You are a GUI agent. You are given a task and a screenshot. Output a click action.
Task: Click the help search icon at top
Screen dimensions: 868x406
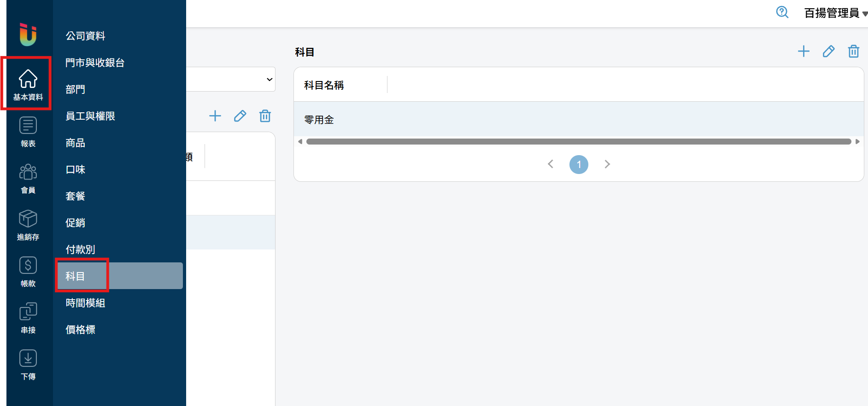click(x=782, y=12)
